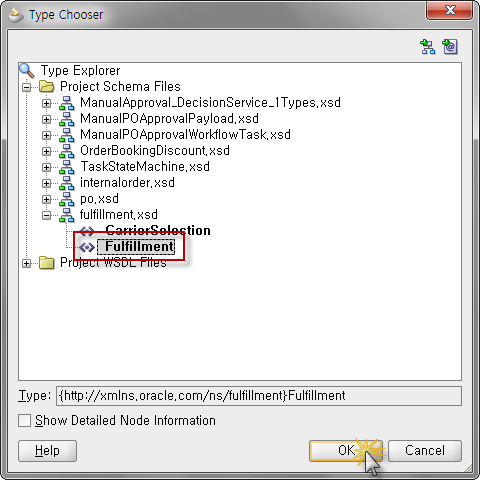Screen dimensions: 480x480
Task: Select ManualPOApprovalWorkflowTask.xsd label
Action: click(x=185, y=135)
